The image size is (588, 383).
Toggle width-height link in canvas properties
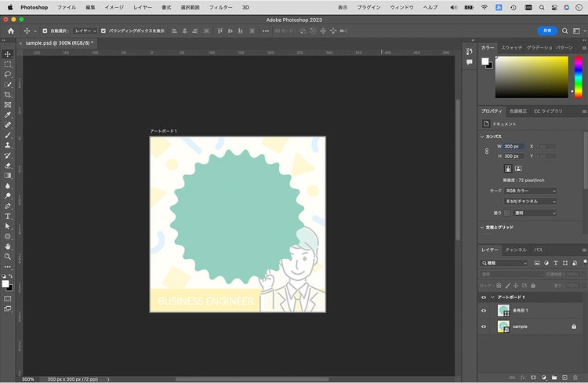coord(487,151)
